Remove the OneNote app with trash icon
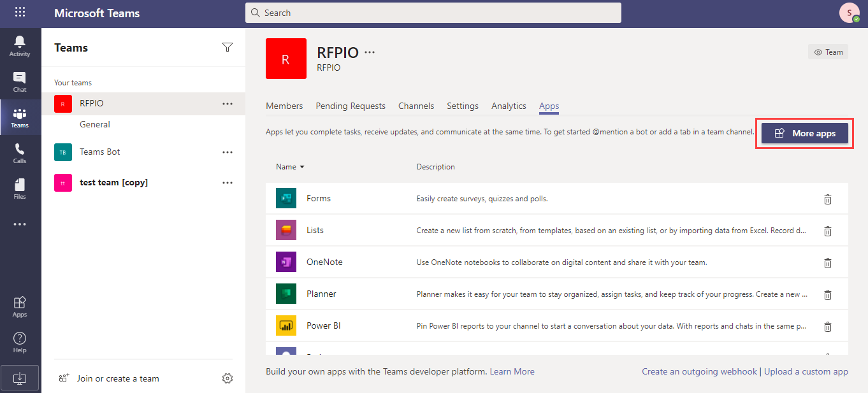 [x=828, y=262]
